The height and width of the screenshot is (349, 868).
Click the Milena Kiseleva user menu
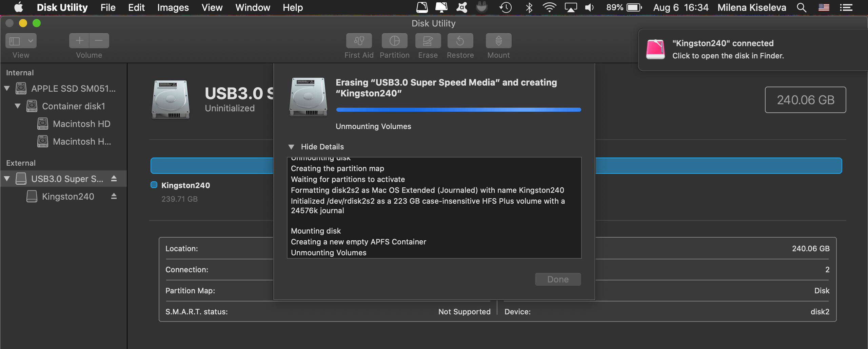pyautogui.click(x=752, y=7)
